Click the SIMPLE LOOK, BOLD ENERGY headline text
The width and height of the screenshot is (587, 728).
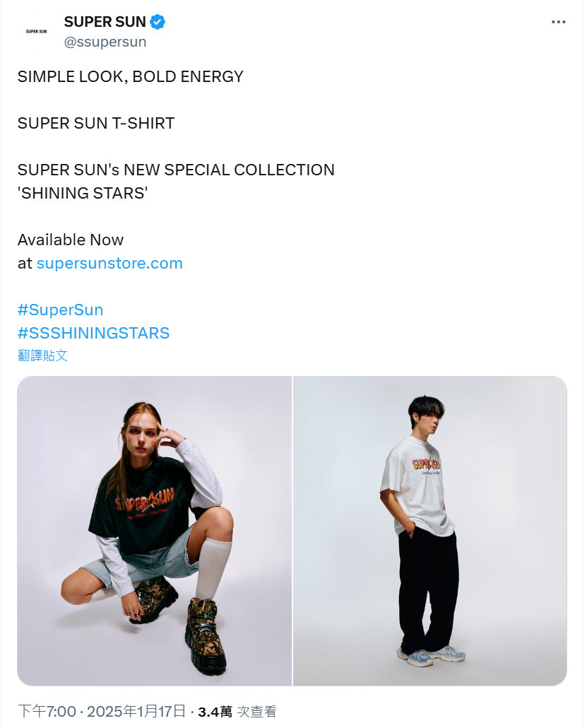(x=131, y=76)
